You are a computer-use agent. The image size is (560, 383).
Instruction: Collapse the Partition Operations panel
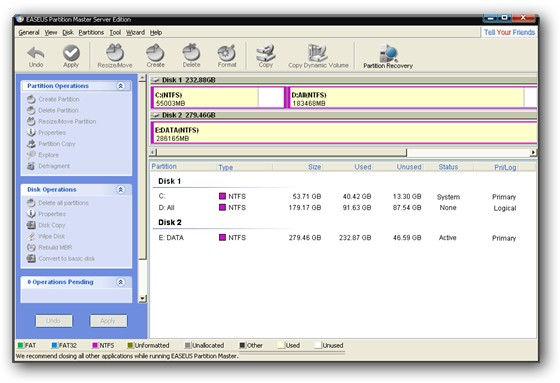pyautogui.click(x=121, y=86)
